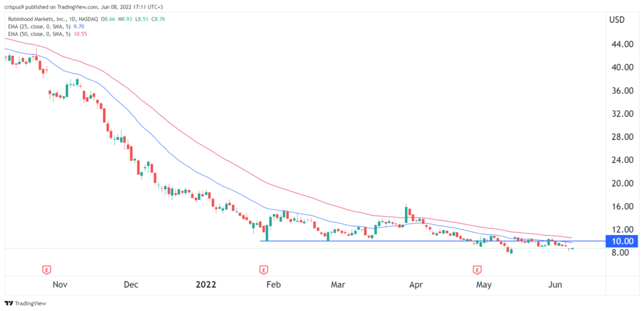Click the earnings marker icon near February
This screenshot has height=311, width=644.
coord(264,270)
